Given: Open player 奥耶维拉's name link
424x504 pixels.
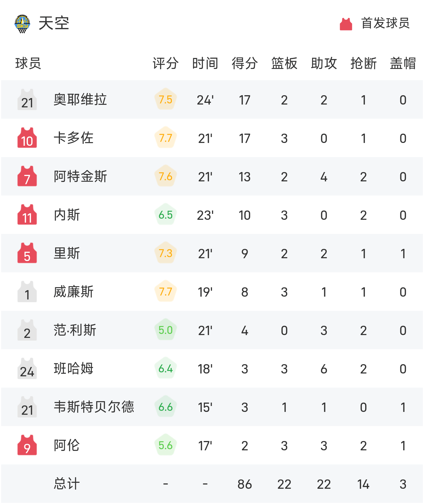Looking at the screenshot, I should pyautogui.click(x=80, y=99).
